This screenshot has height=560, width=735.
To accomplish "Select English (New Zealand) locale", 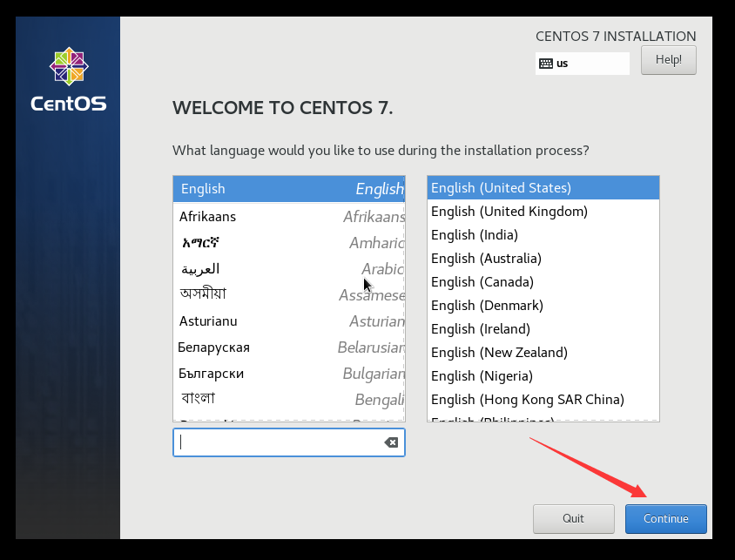I will click(x=543, y=352).
